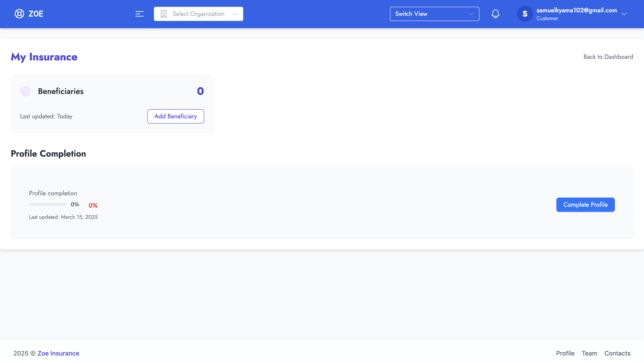Open the Profile footer link
644x362 pixels.
coord(565,353)
